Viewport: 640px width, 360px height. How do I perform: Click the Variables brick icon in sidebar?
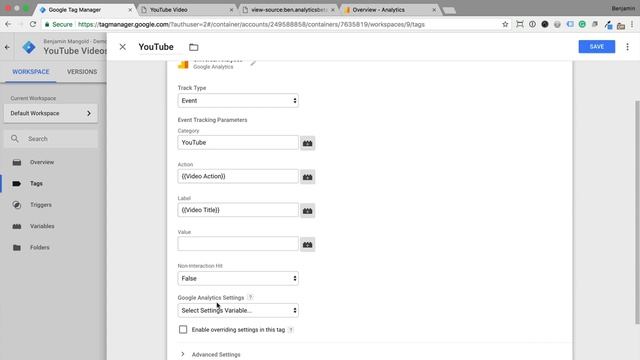tap(17, 226)
